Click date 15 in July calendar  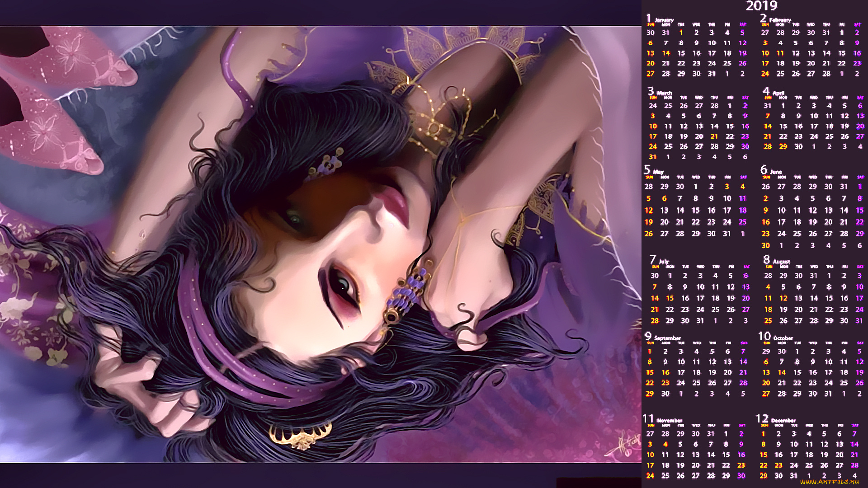coord(670,298)
